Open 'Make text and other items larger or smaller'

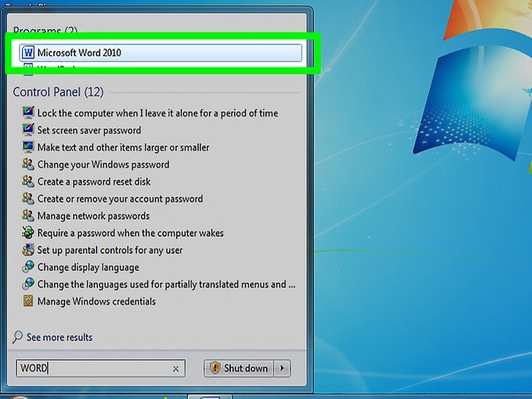(123, 148)
